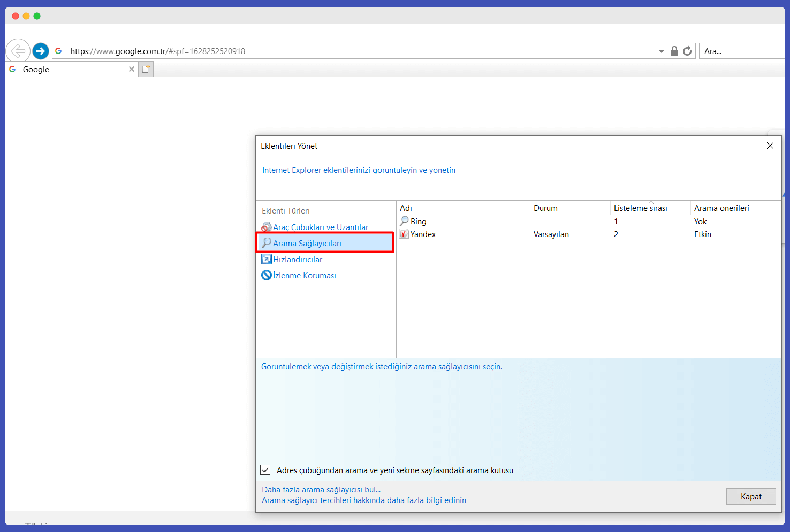
Task: Click the URL text in address bar
Action: pyautogui.click(x=158, y=51)
